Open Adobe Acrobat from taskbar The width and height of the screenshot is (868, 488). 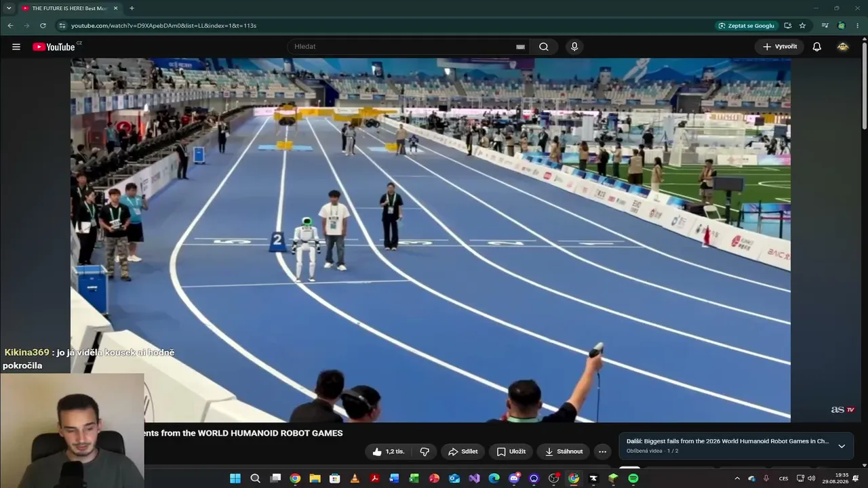(x=374, y=479)
